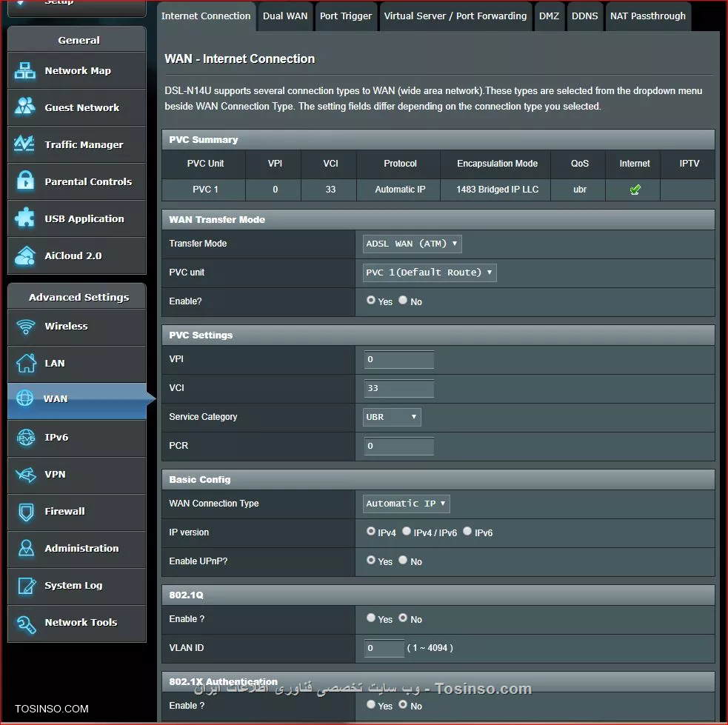Expand the Service Category dropdown
This screenshot has width=728, height=725.
391,417
